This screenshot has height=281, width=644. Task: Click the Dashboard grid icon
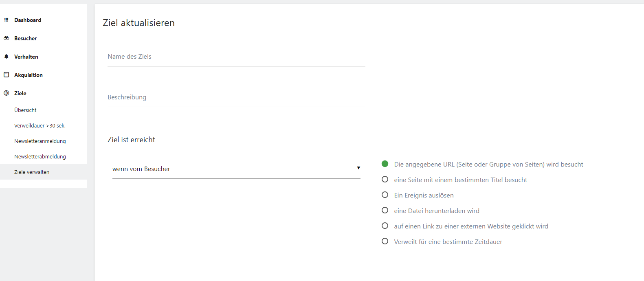[x=6, y=20]
